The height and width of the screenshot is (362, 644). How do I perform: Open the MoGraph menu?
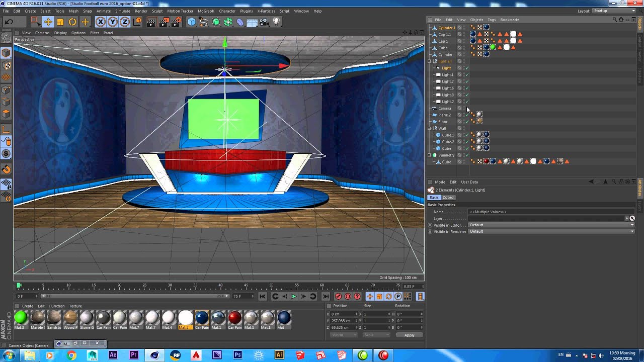click(x=205, y=11)
